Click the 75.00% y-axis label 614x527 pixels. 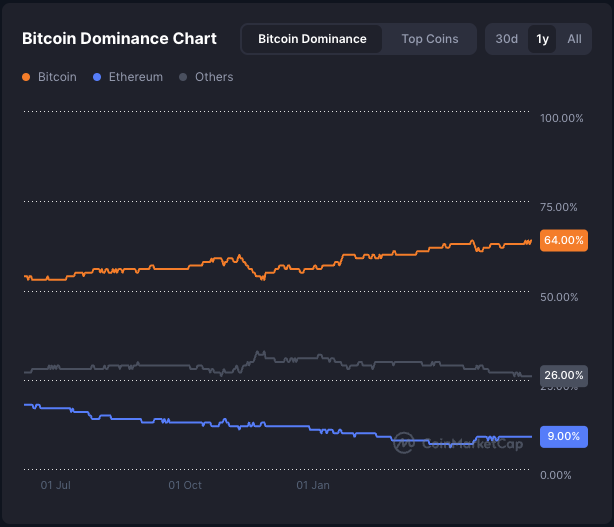click(x=561, y=207)
